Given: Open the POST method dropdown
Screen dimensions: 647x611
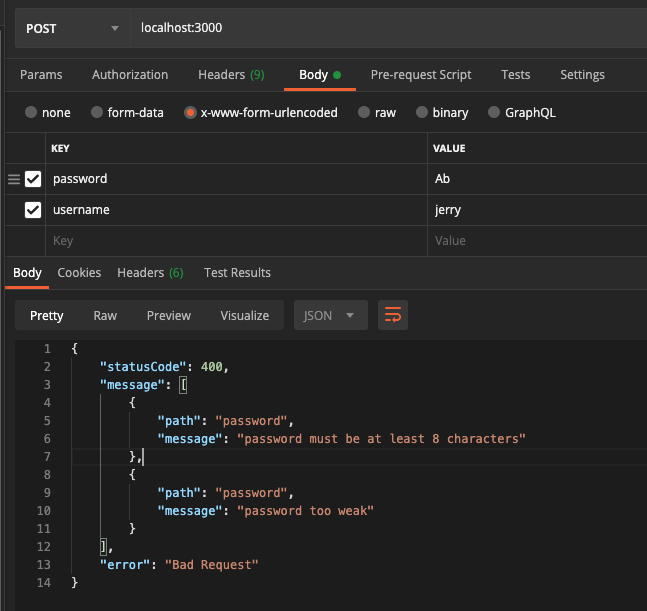Looking at the screenshot, I should (72, 28).
